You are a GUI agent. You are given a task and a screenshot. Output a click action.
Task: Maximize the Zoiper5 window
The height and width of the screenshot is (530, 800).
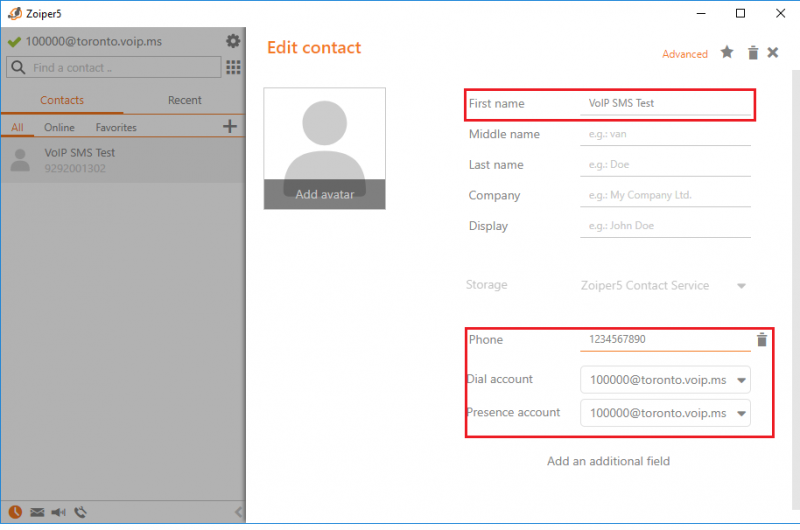[740, 13]
